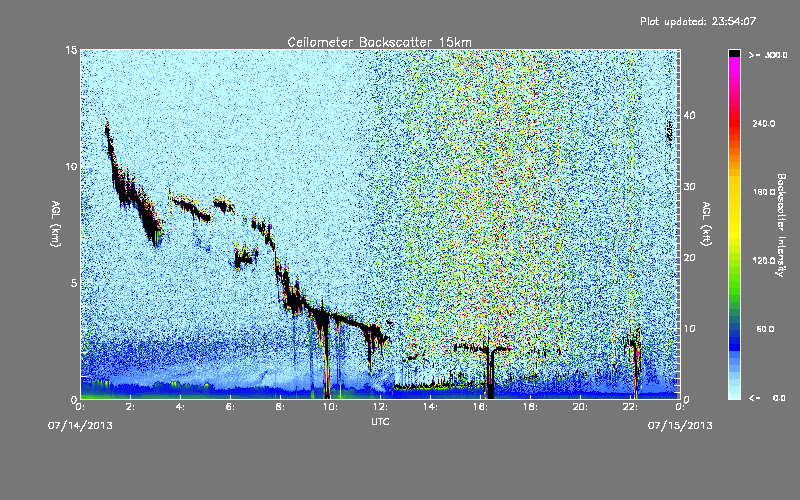
Task: Click the "30" kft tick label
Action: tap(689, 186)
